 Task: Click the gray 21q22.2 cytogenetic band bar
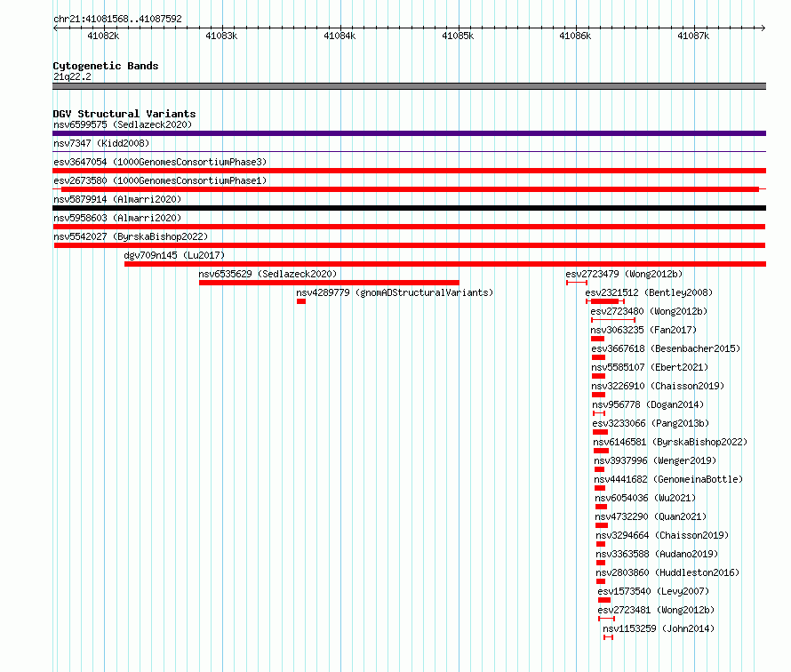click(409, 86)
